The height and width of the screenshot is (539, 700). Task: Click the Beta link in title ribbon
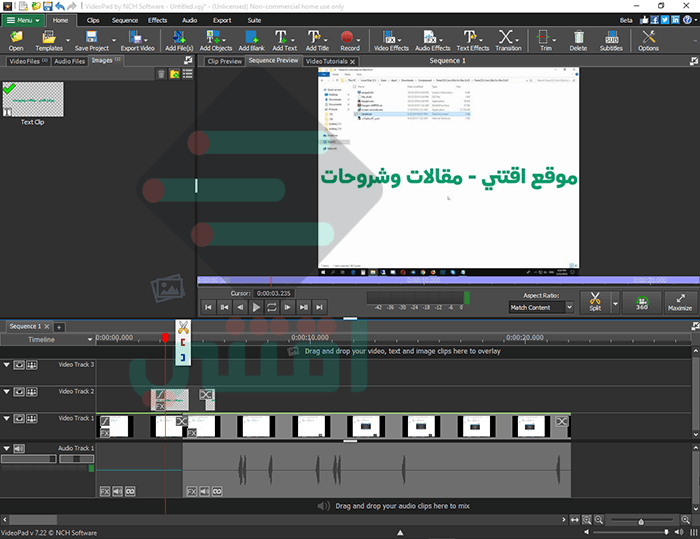626,20
